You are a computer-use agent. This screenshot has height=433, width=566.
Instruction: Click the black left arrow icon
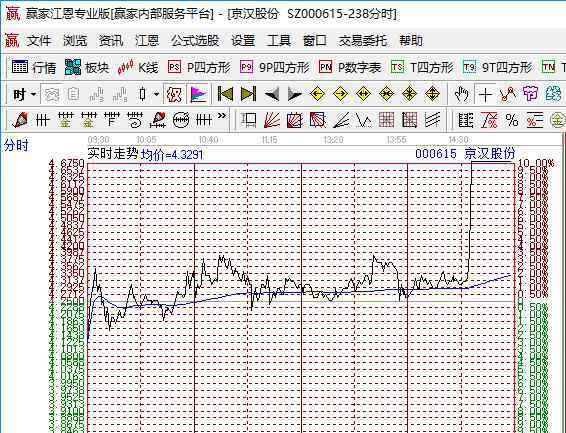271,95
